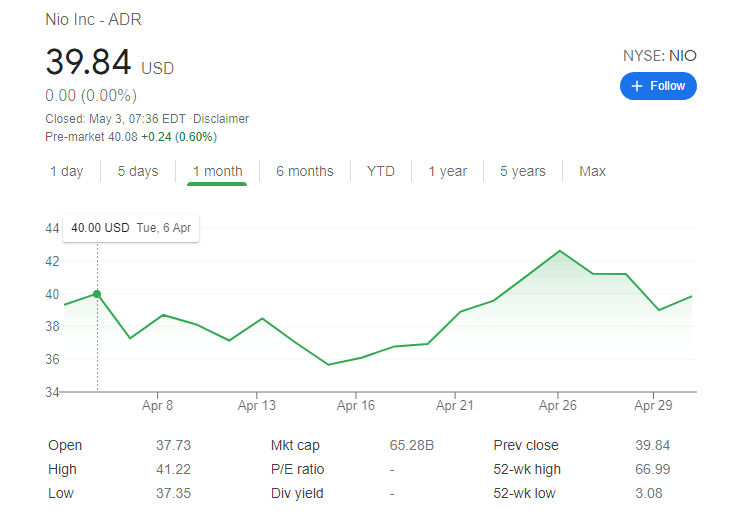Screen dimensions: 737x520
Task: Open the Disclaimer link
Action: point(221,118)
